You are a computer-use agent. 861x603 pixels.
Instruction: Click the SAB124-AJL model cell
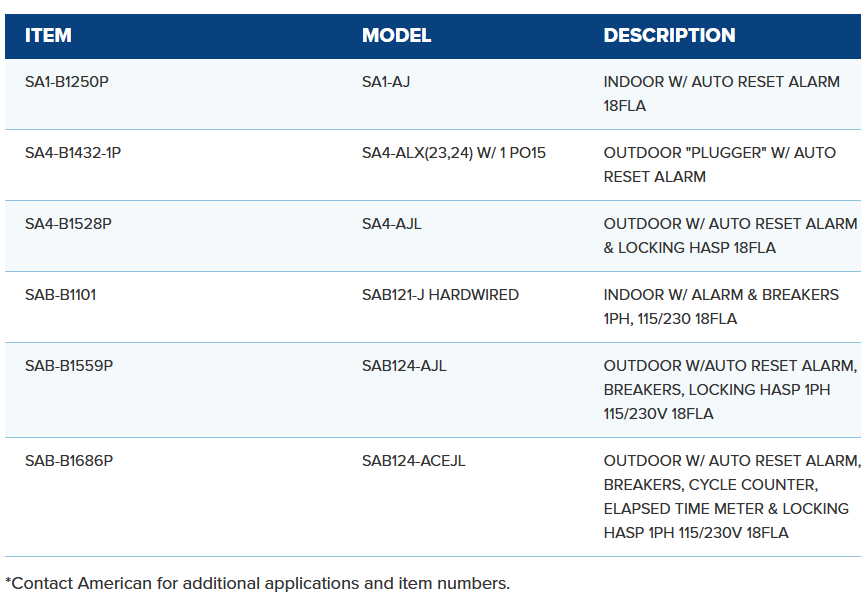click(404, 366)
